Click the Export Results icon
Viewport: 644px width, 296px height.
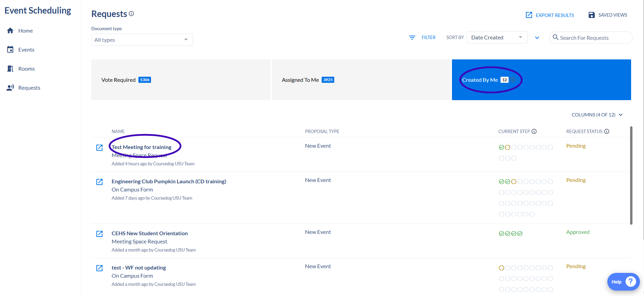(x=529, y=15)
